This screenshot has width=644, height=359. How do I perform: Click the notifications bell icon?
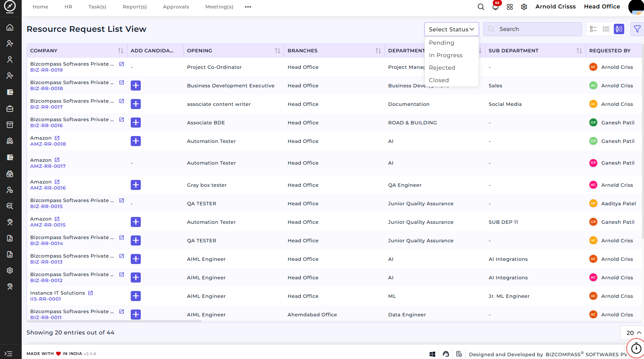(496, 7)
